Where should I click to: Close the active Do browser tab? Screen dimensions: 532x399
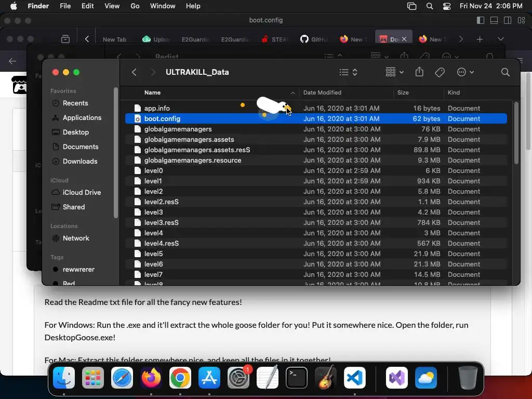pyautogui.click(x=404, y=39)
